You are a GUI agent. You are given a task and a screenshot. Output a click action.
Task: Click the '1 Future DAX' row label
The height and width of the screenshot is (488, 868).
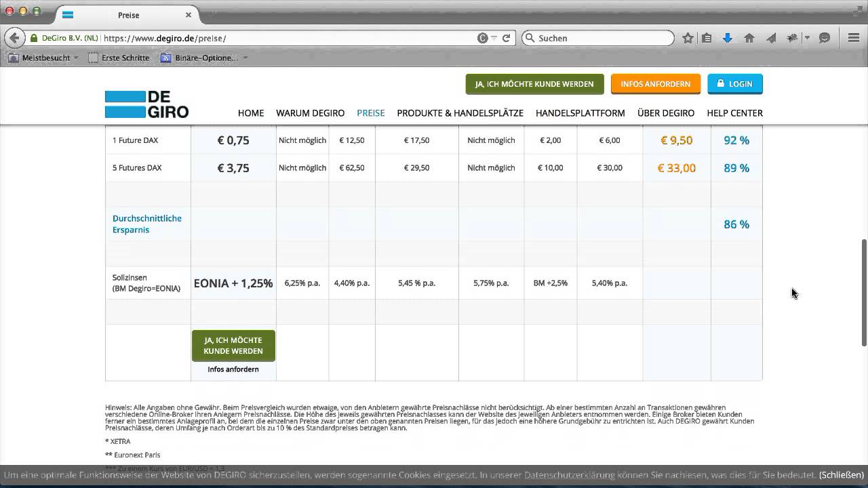135,140
